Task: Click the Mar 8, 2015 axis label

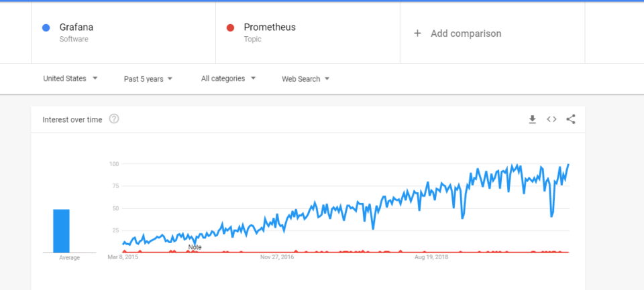Action: (x=123, y=258)
